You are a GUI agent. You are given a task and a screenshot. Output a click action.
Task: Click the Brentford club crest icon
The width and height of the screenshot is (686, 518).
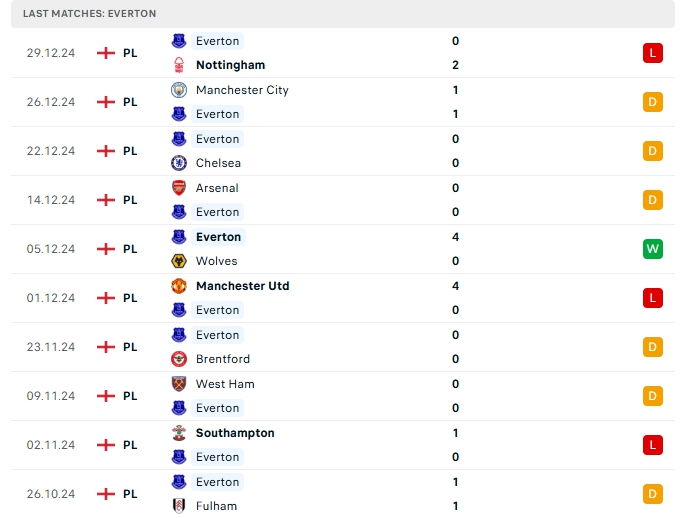(x=179, y=359)
